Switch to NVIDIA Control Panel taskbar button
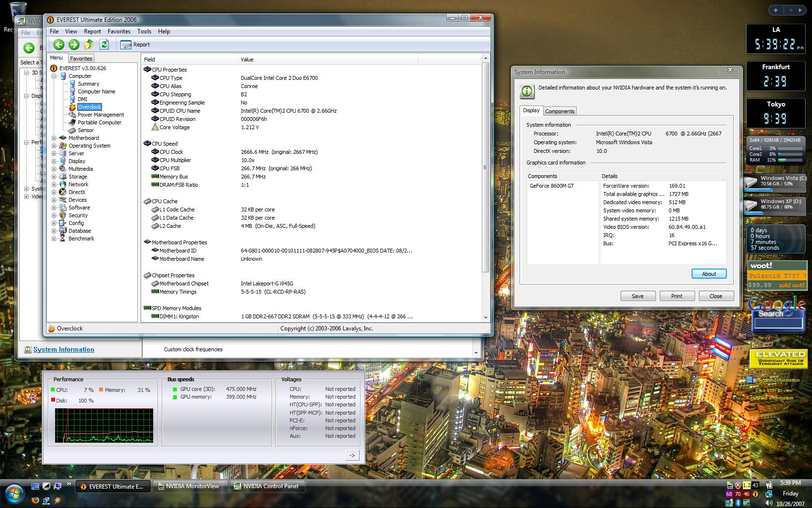 click(269, 486)
